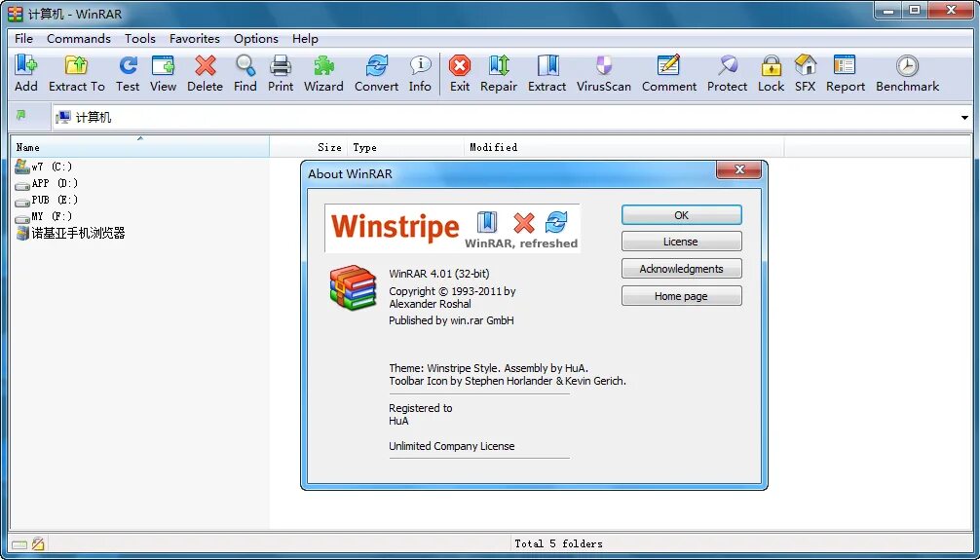980x560 pixels.
Task: Open the Options menu
Action: (255, 38)
